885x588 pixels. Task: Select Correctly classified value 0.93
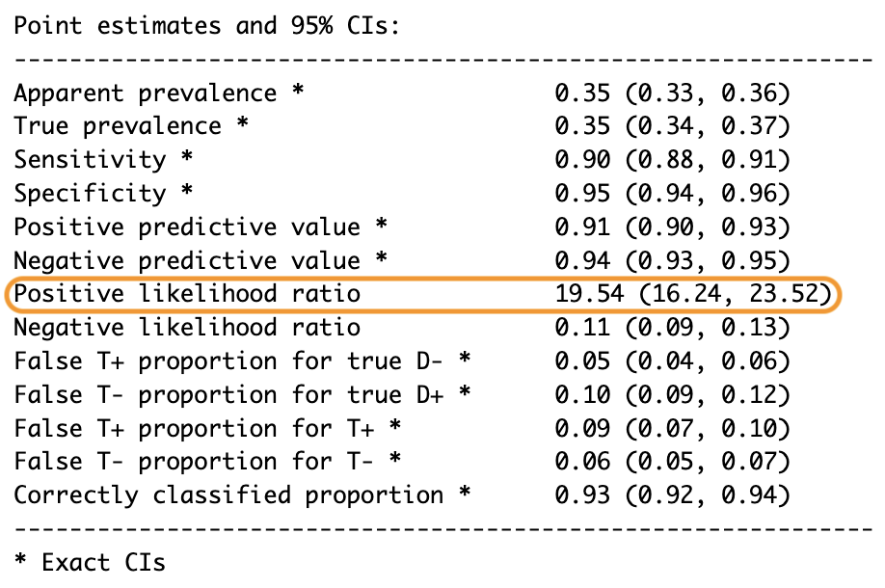582,495
